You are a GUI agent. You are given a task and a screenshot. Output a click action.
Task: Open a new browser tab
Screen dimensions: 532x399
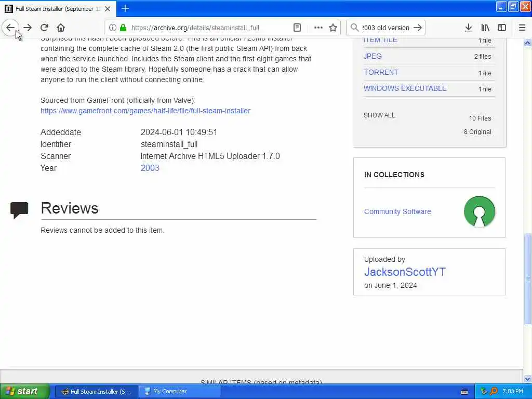coord(125,8)
